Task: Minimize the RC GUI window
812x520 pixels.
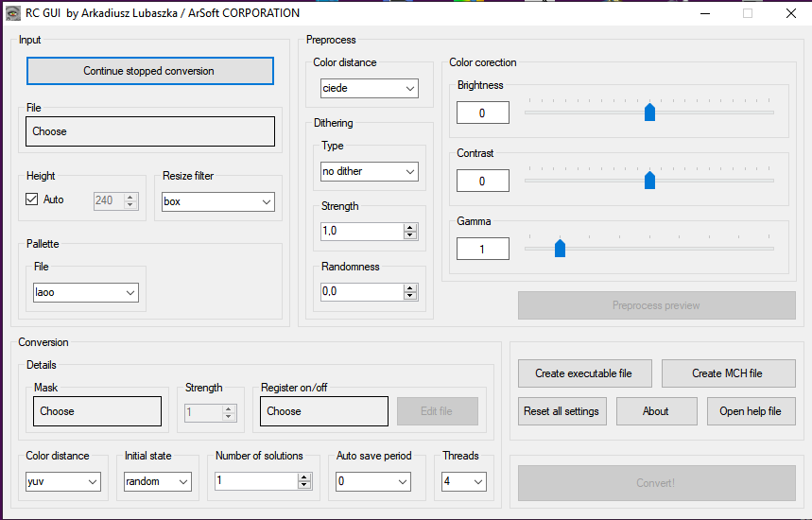Action: (705, 13)
